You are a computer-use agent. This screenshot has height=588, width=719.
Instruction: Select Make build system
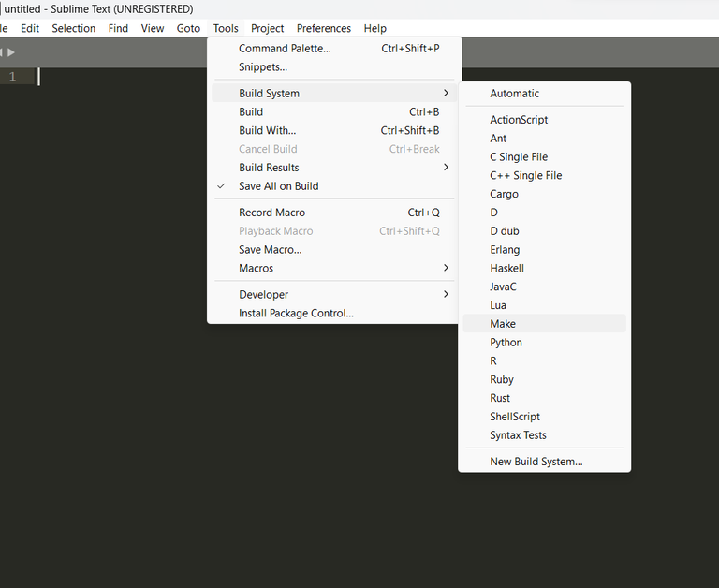pyautogui.click(x=544, y=324)
